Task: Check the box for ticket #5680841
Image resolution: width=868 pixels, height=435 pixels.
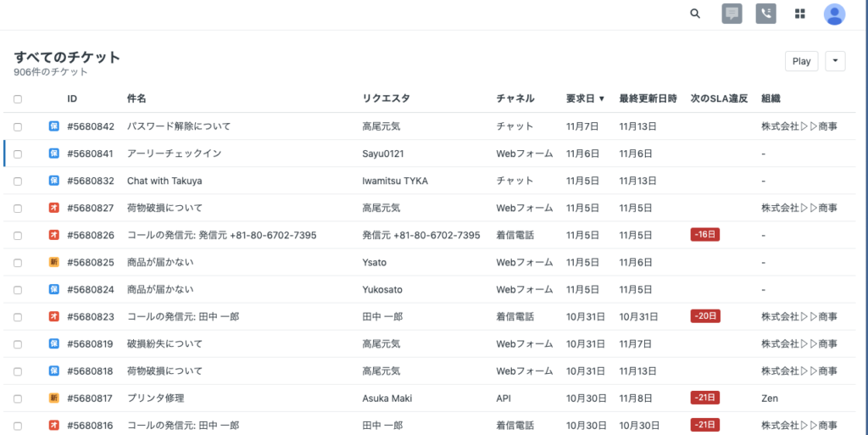Action: [18, 153]
